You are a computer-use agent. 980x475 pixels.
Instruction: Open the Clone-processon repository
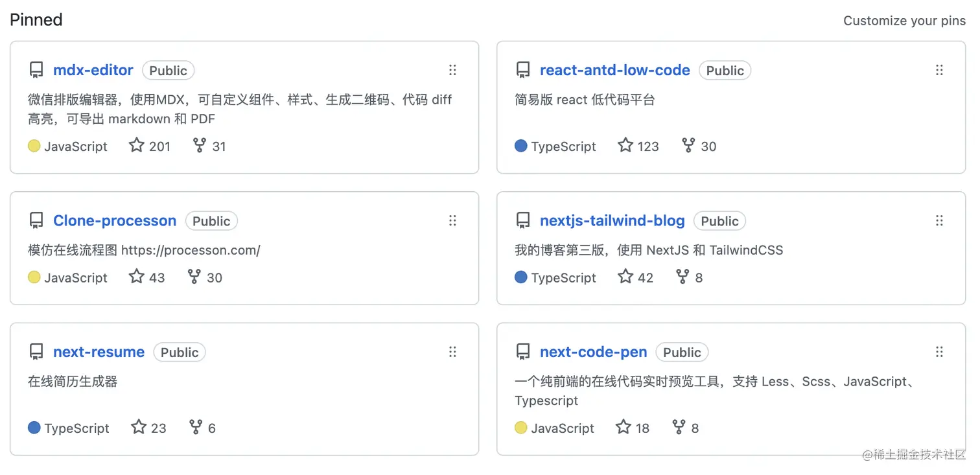(x=115, y=221)
